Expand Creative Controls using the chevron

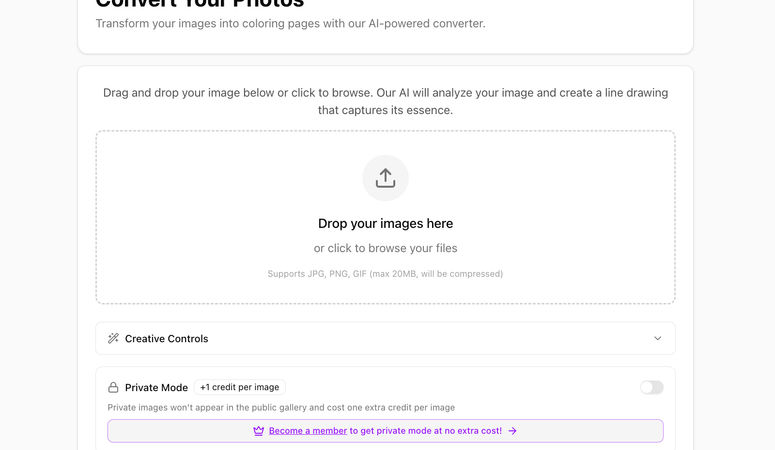[x=657, y=339]
